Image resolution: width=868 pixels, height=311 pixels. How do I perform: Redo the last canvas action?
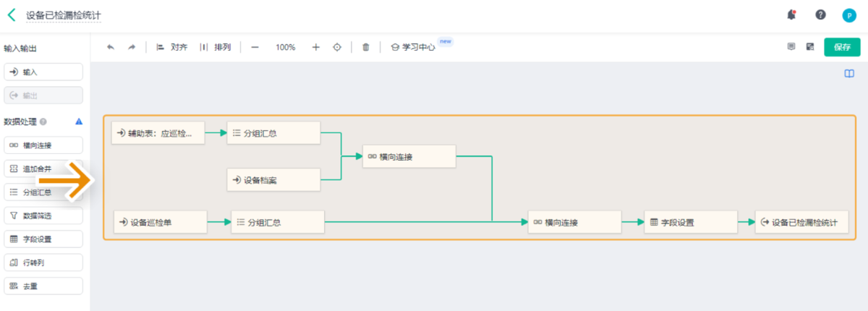click(x=132, y=47)
